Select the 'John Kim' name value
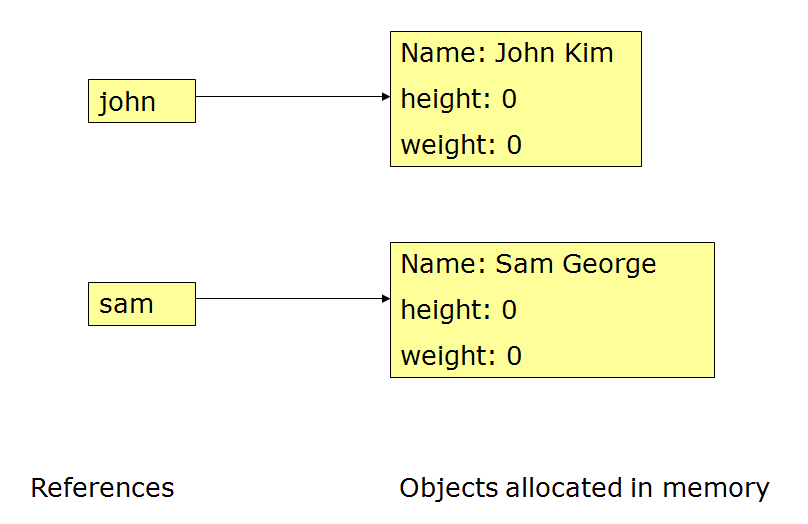 tap(554, 53)
